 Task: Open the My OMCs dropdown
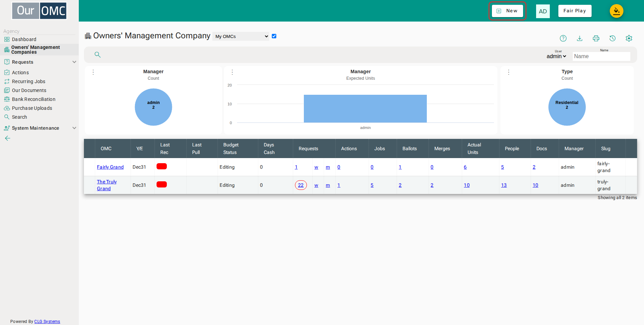click(x=241, y=36)
